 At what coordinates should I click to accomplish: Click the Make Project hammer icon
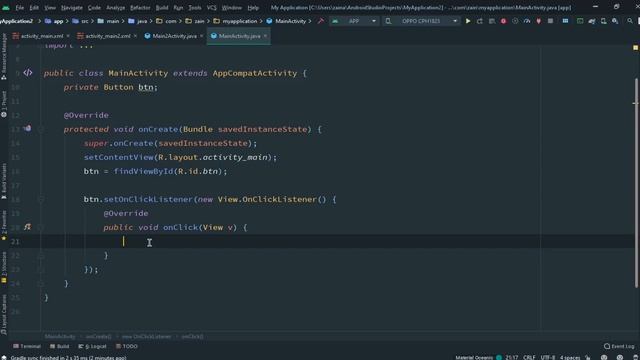(x=321, y=21)
